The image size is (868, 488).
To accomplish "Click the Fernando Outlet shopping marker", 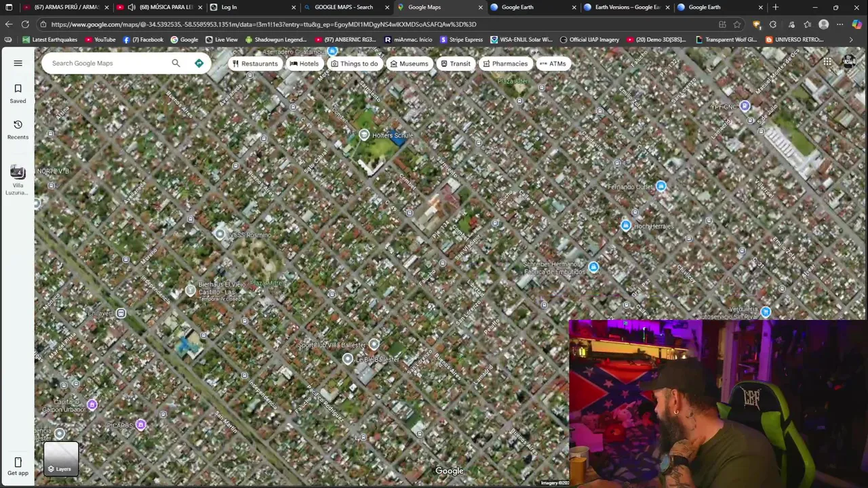I will [x=661, y=186].
